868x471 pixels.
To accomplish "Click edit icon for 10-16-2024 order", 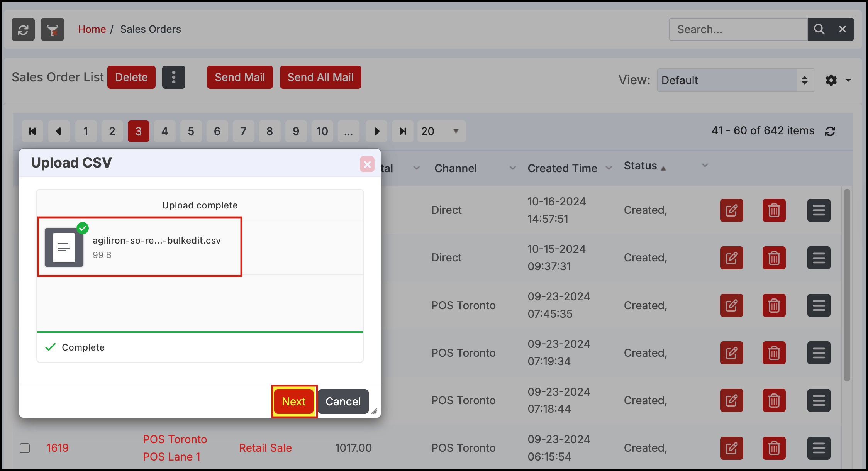I will pos(731,210).
